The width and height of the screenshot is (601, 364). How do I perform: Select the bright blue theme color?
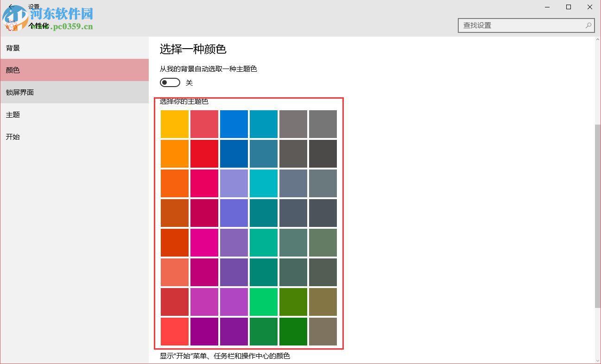[x=234, y=124]
